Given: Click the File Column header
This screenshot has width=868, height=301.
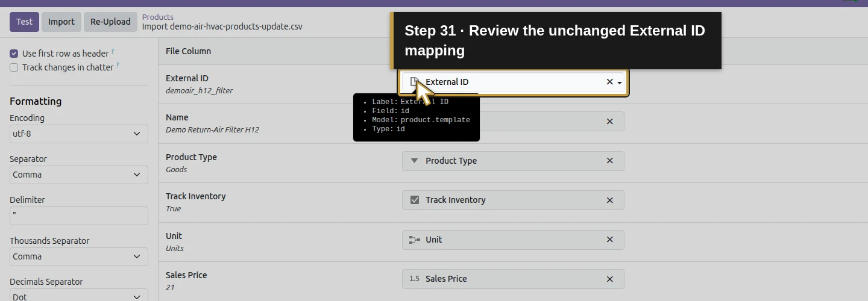Looking at the screenshot, I should (188, 51).
